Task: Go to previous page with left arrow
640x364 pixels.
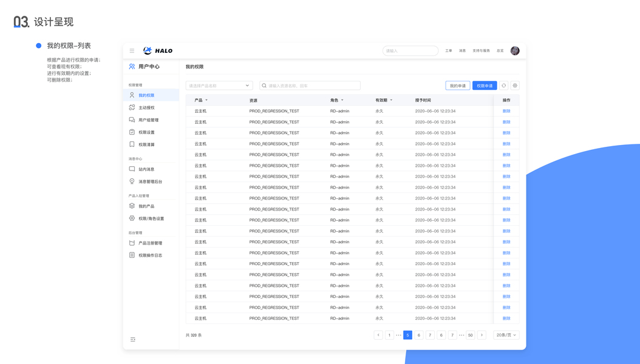Action: (378, 335)
